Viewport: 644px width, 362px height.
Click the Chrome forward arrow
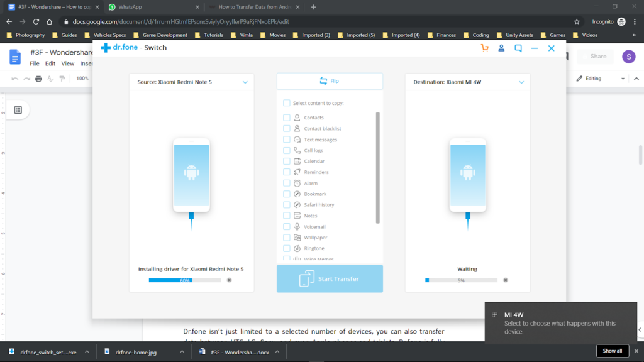point(23,22)
